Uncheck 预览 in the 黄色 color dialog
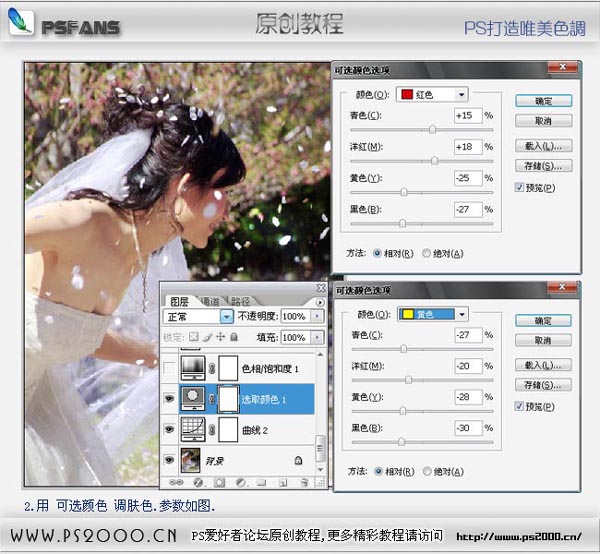600x554 pixels. pos(518,405)
